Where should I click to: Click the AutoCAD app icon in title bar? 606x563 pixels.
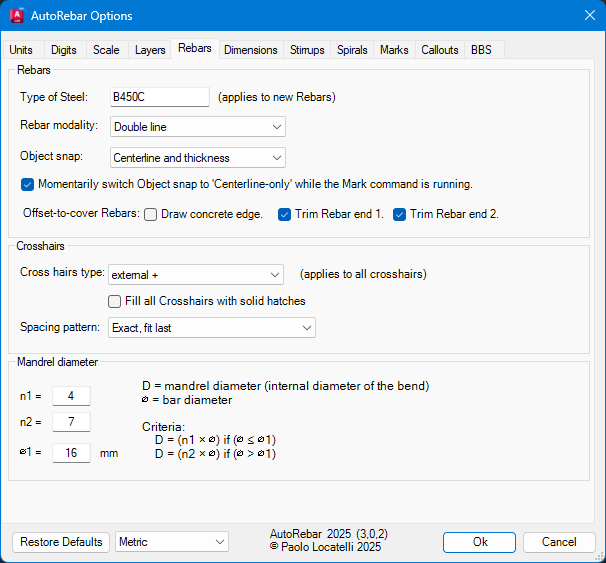tap(18, 16)
